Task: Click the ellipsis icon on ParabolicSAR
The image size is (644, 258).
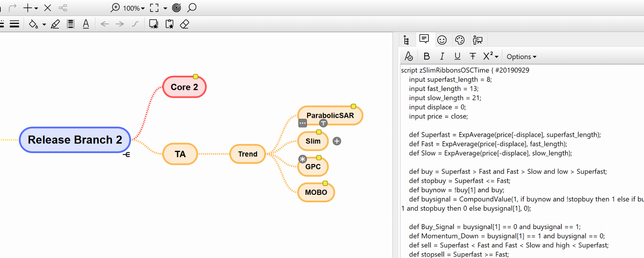Action: pyautogui.click(x=302, y=123)
